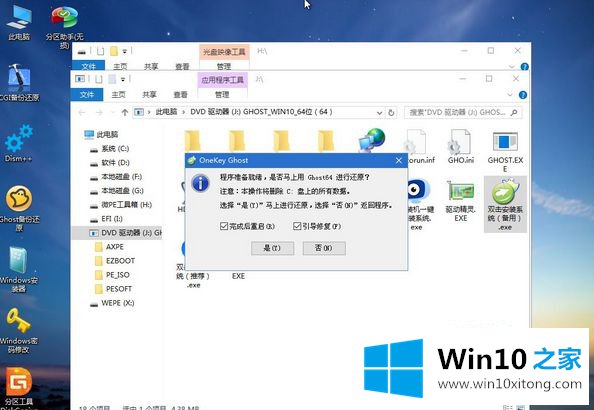The image size is (594, 410).
Task: Click the OneKey Ghost title bar logo
Action: (192, 160)
